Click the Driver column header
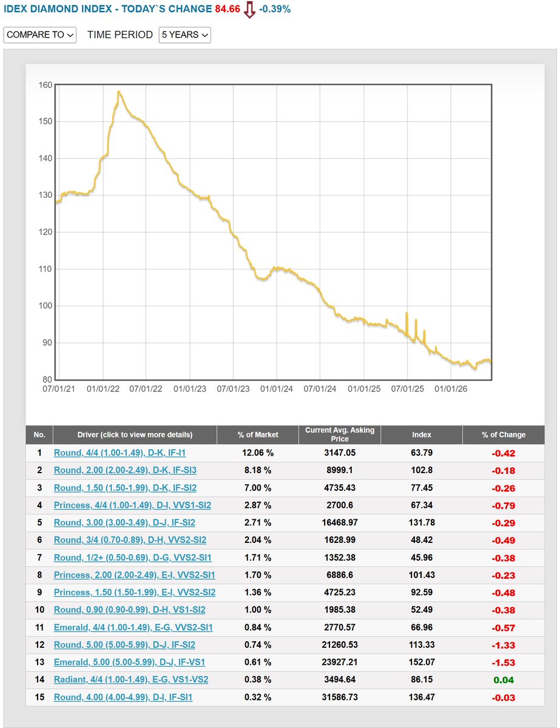The image size is (560, 728). click(x=135, y=434)
